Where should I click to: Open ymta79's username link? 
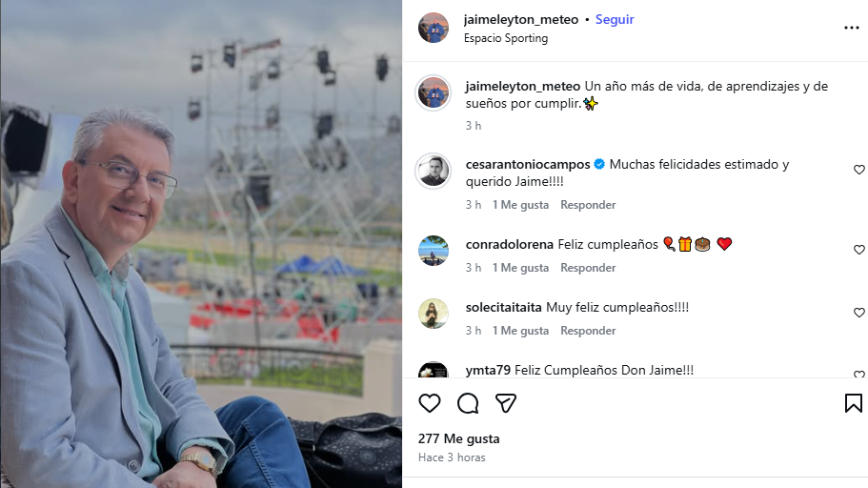point(488,370)
